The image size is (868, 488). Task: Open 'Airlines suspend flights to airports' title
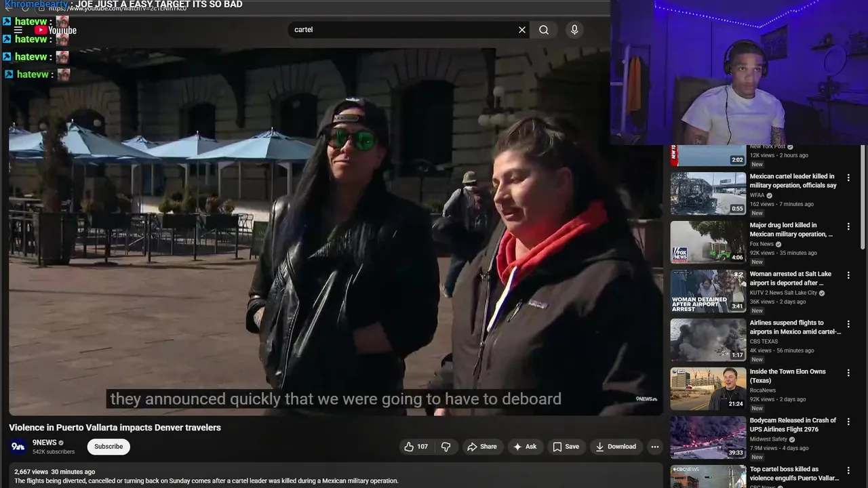coord(795,327)
